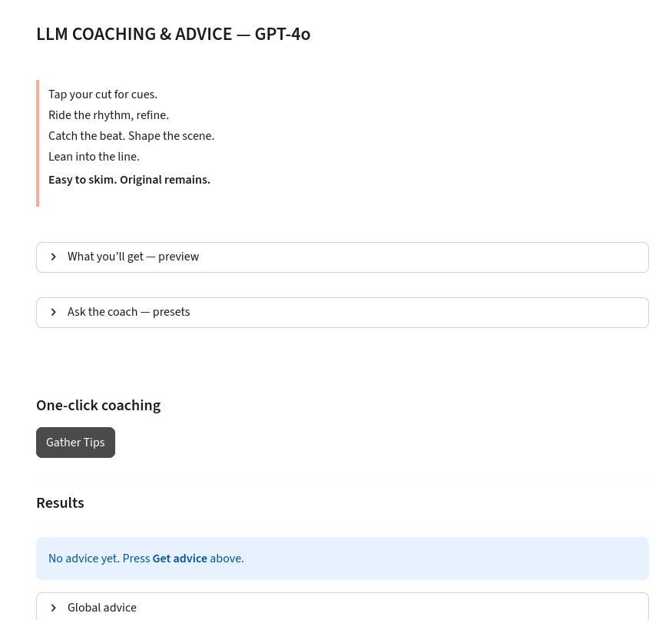Click the "LLM COACHING & ADVICE — GPT-4o" title
Screen dimensions: 672x620
click(173, 35)
